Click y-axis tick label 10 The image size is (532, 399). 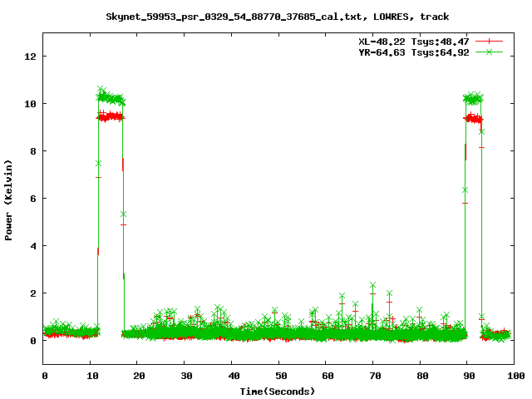30,104
